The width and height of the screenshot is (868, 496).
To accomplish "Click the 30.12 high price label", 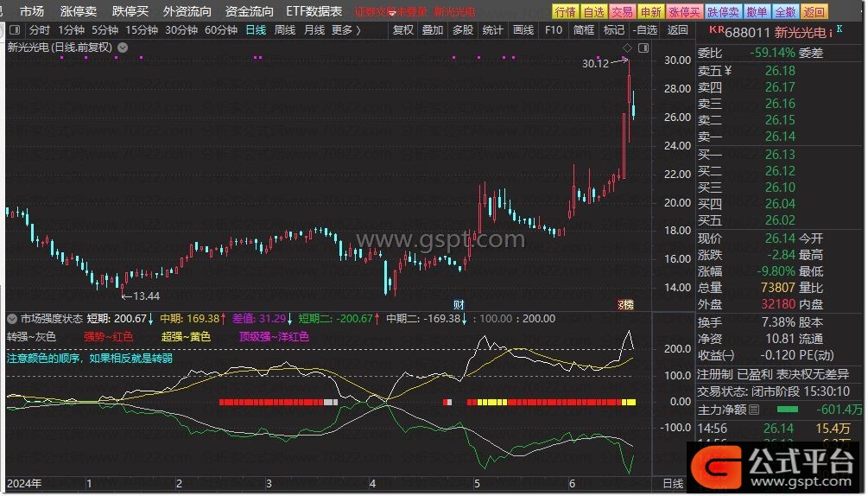I will (x=596, y=64).
